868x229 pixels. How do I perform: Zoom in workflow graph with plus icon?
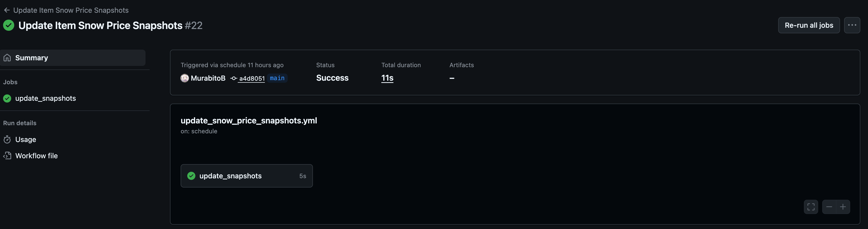tap(843, 207)
